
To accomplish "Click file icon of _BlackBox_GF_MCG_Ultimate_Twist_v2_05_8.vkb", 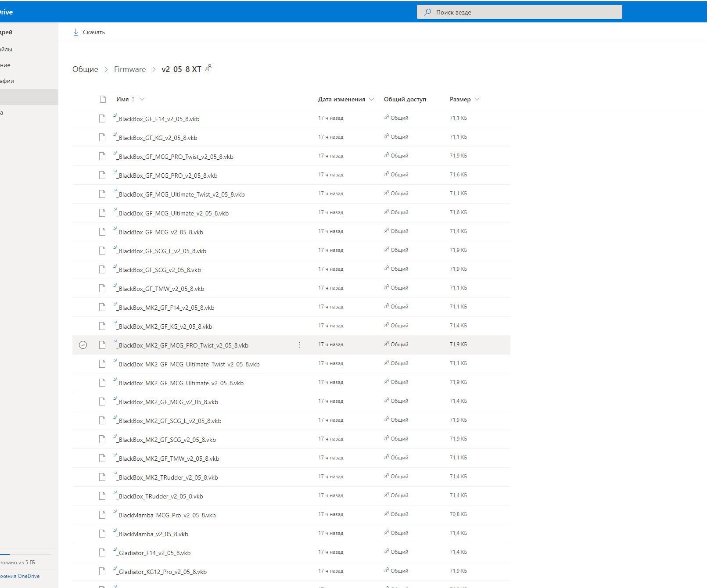I will (x=102, y=194).
